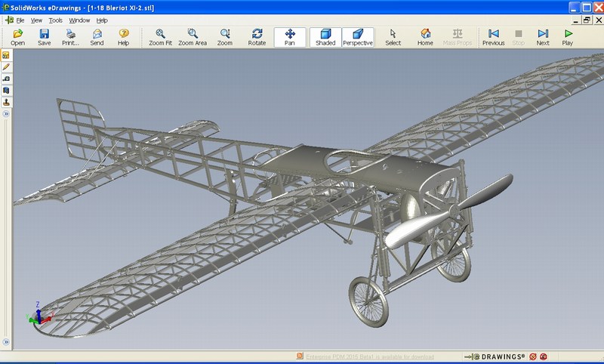The width and height of the screenshot is (604, 364).
Task: Select the Zoom Area tool
Action: (193, 37)
